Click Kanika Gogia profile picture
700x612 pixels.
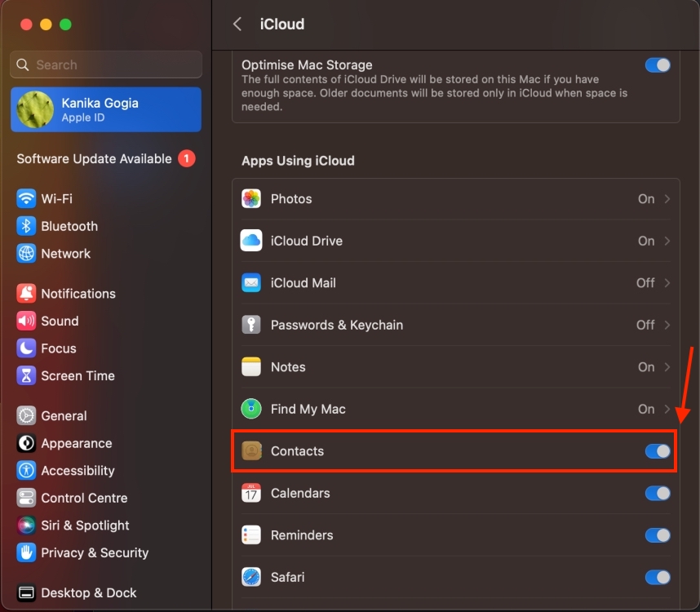click(35, 109)
